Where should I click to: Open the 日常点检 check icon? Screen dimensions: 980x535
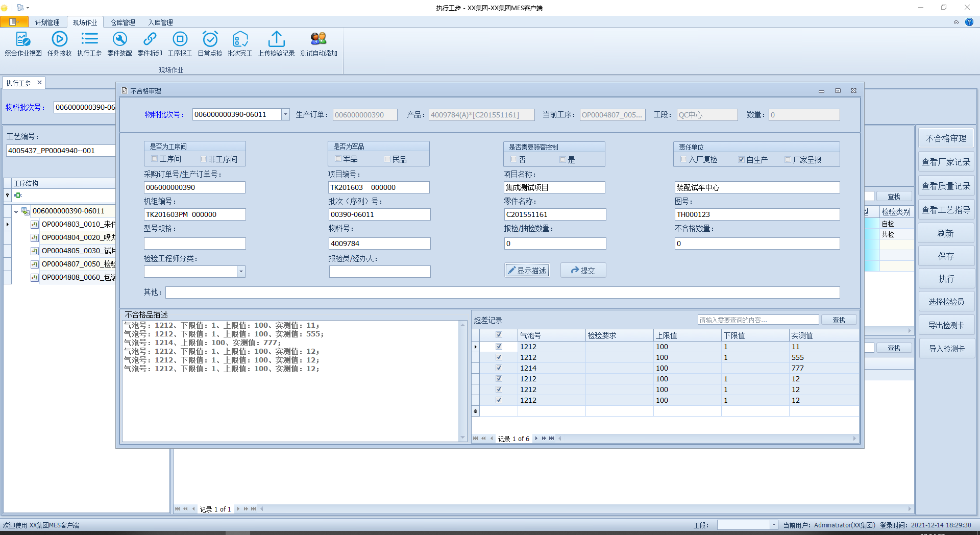click(210, 39)
